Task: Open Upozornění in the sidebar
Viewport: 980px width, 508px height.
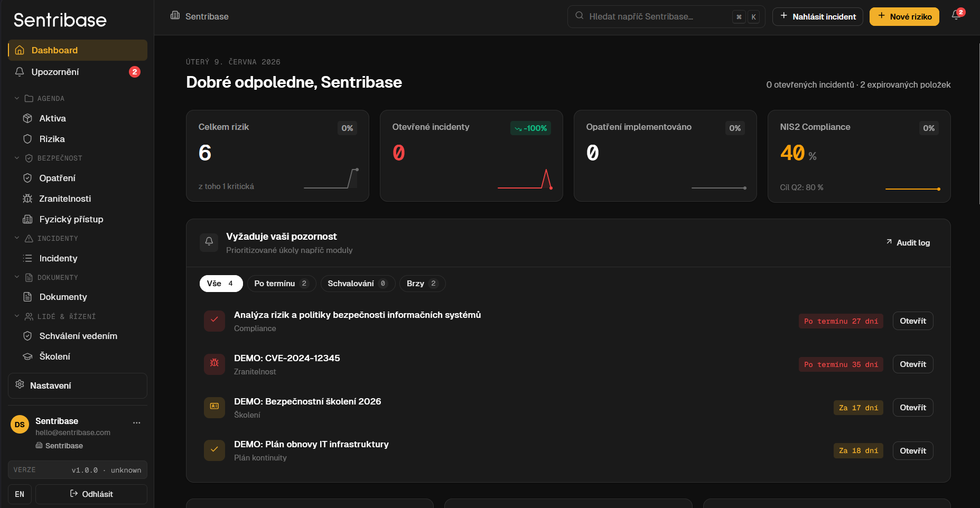Action: (78, 72)
